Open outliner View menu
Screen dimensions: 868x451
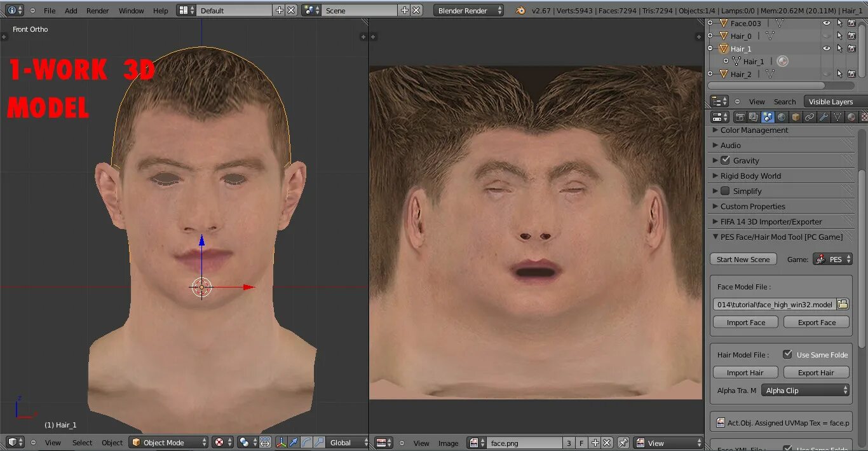757,102
